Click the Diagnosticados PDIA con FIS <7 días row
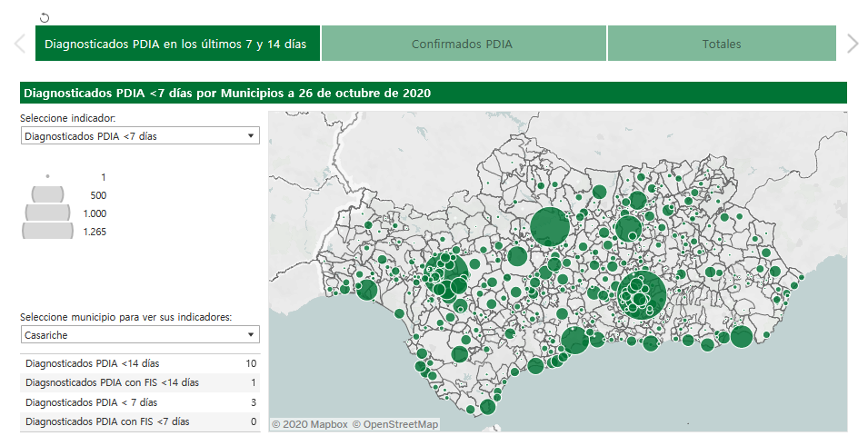 pyautogui.click(x=139, y=421)
